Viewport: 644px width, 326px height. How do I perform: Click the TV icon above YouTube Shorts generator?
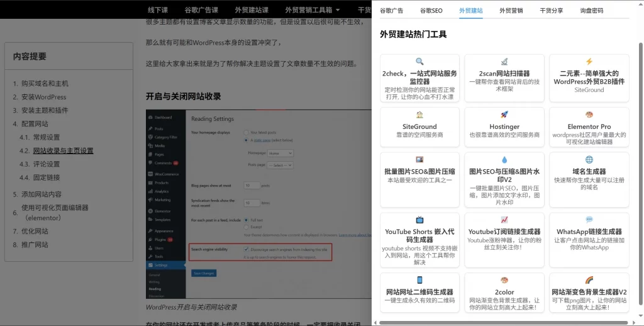tap(419, 220)
